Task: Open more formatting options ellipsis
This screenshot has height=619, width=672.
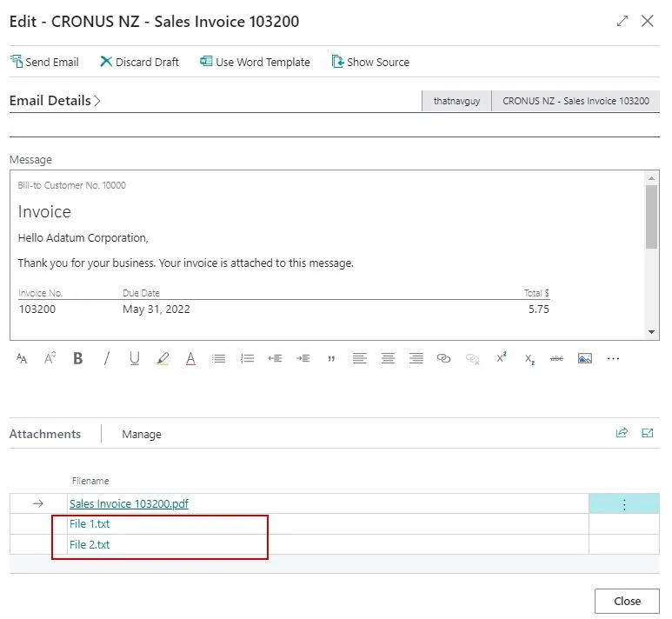Action: pos(613,358)
